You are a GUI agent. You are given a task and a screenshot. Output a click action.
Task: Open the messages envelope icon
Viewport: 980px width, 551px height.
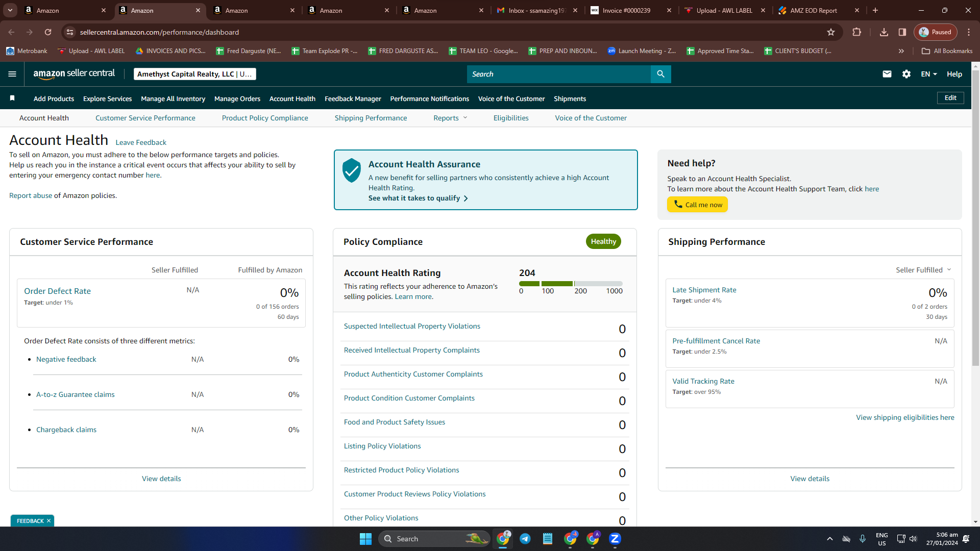tap(887, 74)
